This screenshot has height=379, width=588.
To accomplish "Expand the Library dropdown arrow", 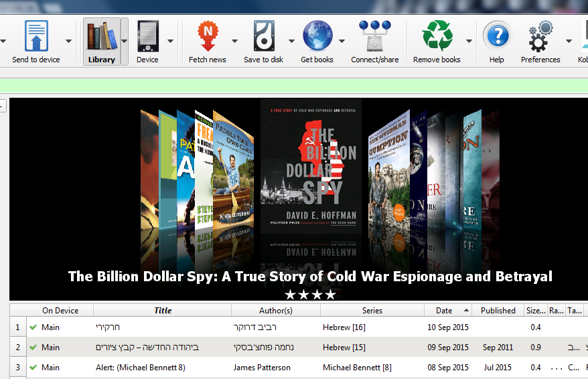I will (124, 41).
